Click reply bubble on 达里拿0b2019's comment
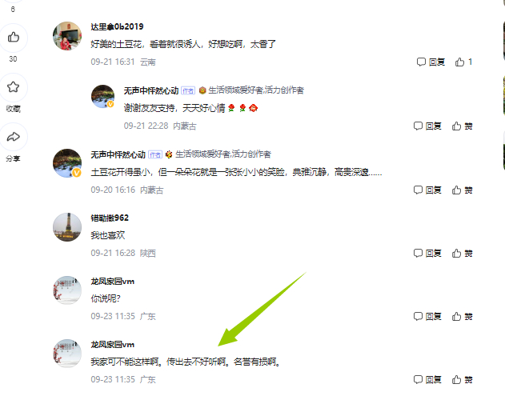 point(431,62)
